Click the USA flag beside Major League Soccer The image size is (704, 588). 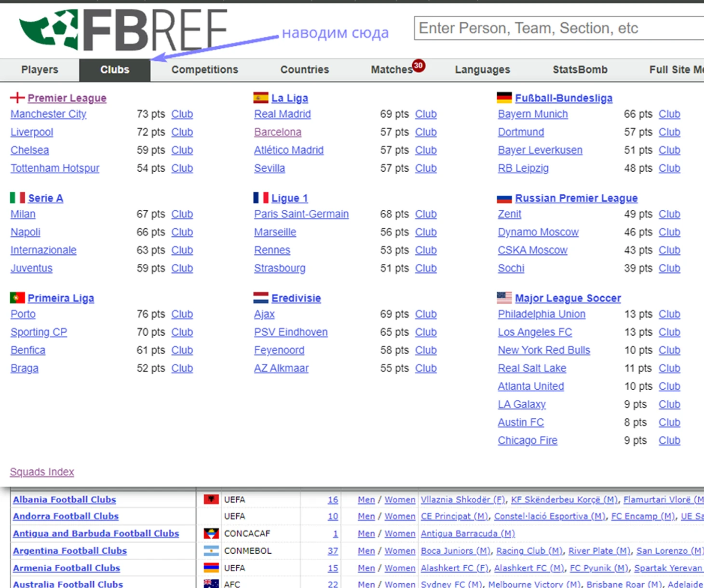[504, 298]
